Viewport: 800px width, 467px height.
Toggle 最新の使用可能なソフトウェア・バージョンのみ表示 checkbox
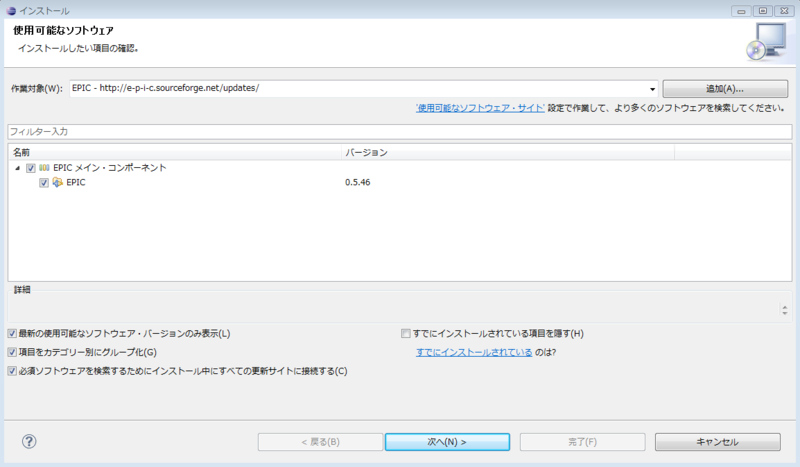[x=12, y=334]
